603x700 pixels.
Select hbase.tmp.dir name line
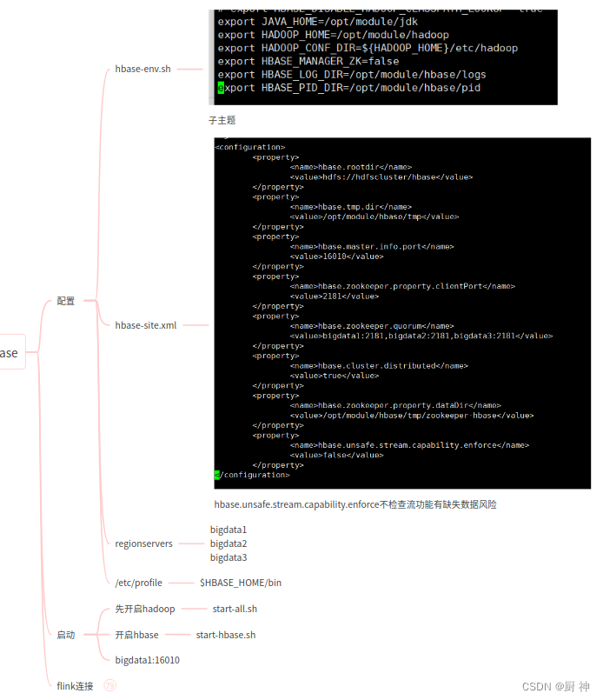coord(350,207)
